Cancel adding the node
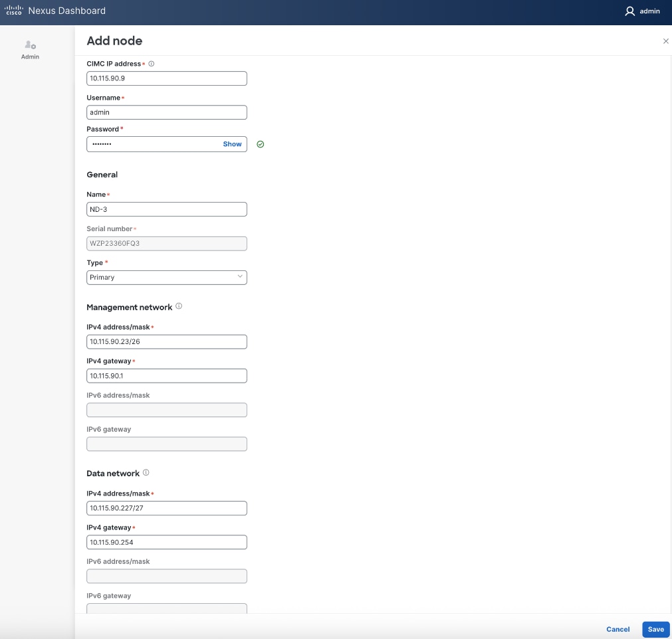The image size is (672, 639). [x=617, y=629]
